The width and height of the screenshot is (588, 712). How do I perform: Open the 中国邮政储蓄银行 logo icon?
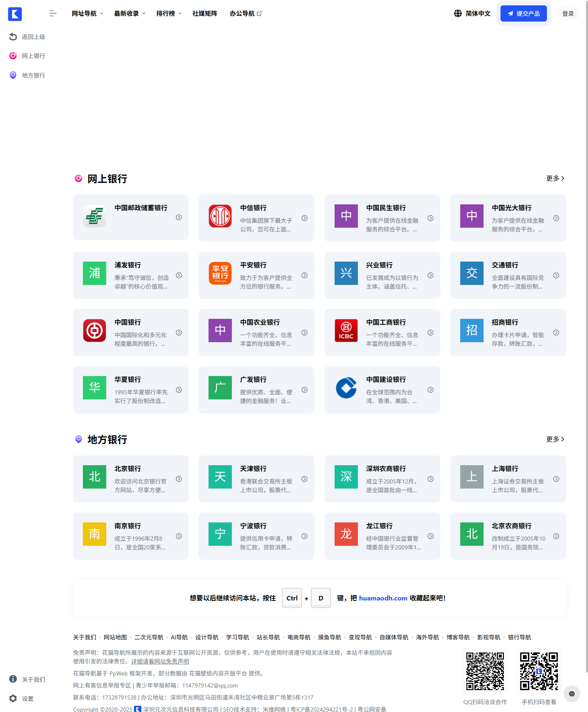click(95, 216)
